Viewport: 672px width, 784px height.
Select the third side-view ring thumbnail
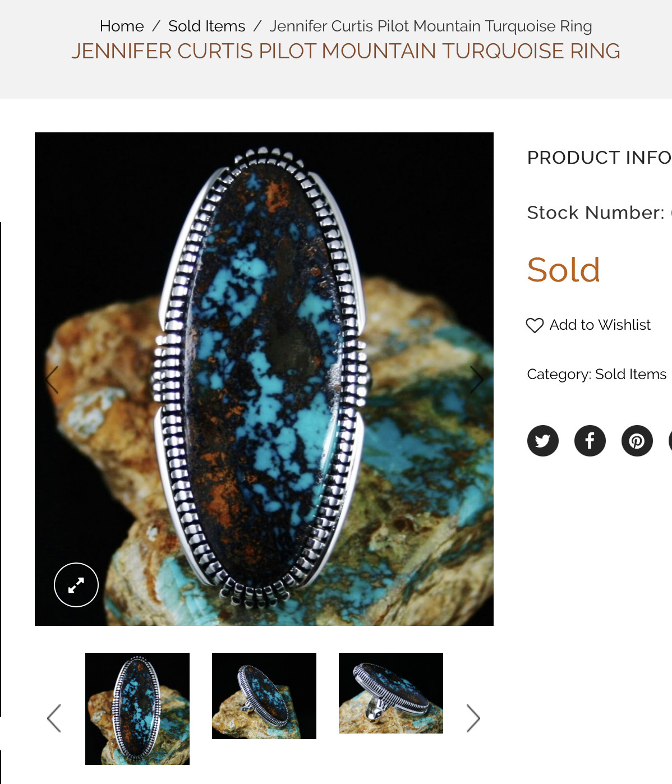pyautogui.click(x=391, y=693)
